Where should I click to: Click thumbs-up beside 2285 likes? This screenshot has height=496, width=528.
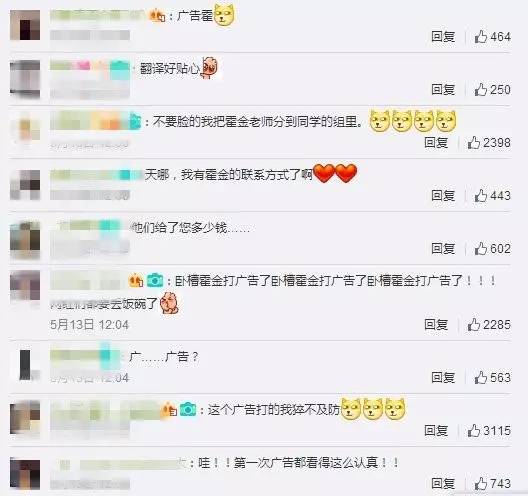click(473, 325)
